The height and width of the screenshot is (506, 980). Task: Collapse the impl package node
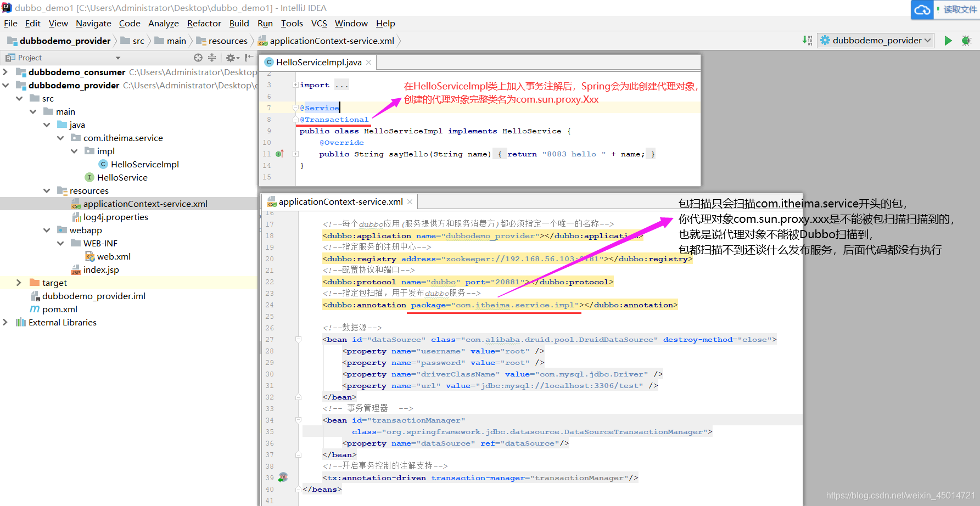point(74,151)
